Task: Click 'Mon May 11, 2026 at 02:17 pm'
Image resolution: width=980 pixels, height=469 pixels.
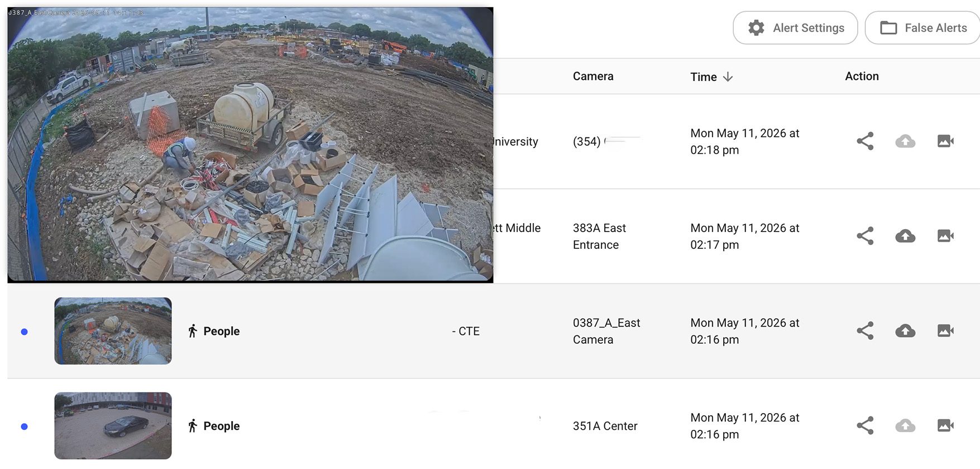Action: [x=745, y=236]
